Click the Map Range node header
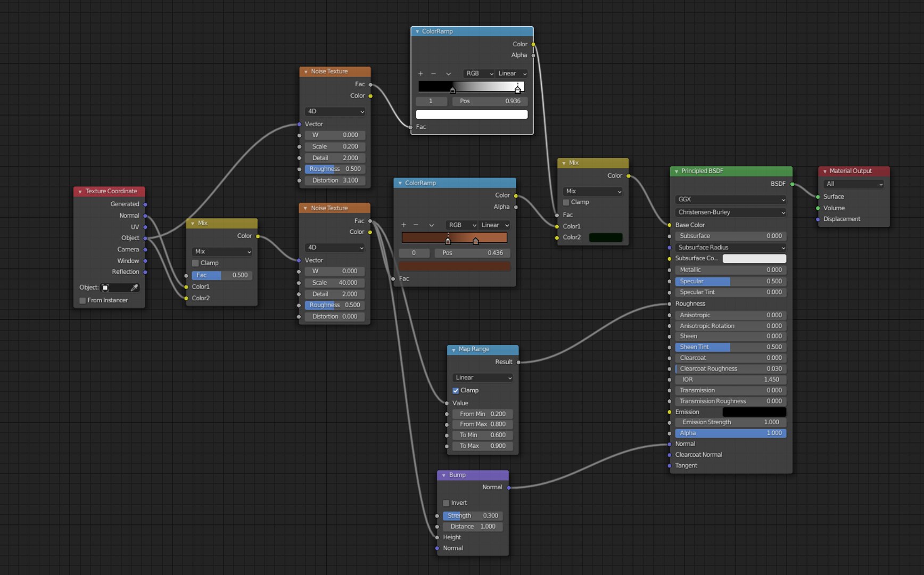The width and height of the screenshot is (924, 575). click(x=483, y=349)
